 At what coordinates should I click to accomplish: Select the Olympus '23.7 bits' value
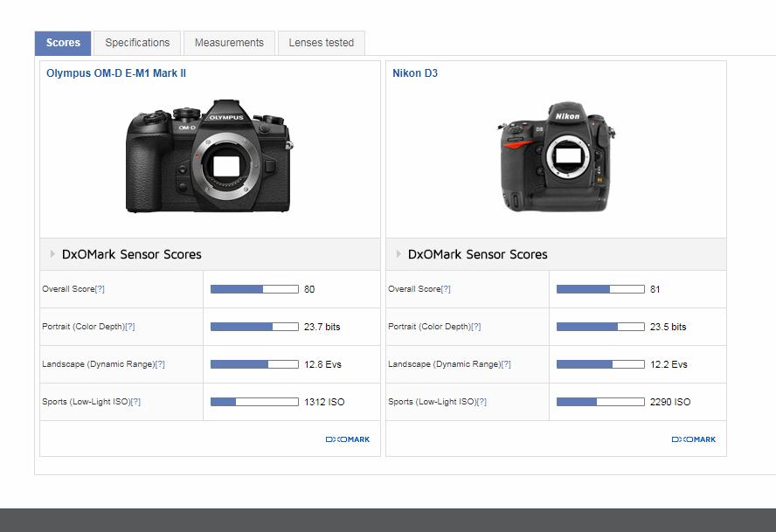322,327
